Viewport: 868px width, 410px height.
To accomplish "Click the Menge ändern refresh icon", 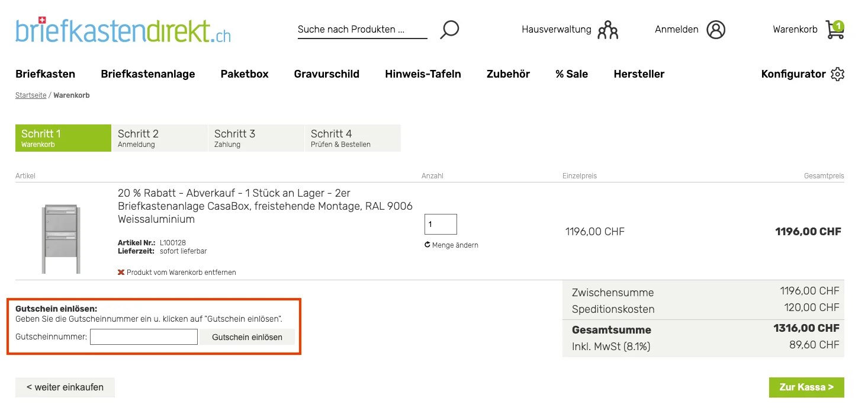I will pyautogui.click(x=427, y=244).
